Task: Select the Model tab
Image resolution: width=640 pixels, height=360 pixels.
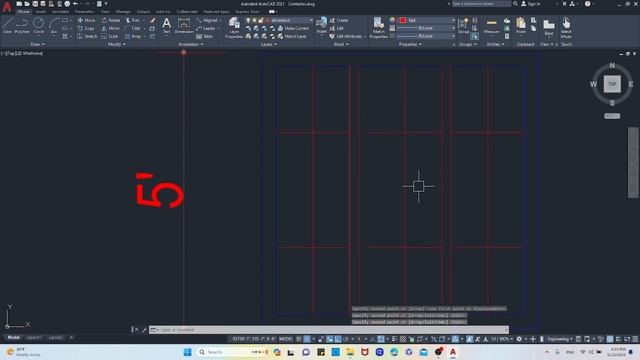Action: 13,338
